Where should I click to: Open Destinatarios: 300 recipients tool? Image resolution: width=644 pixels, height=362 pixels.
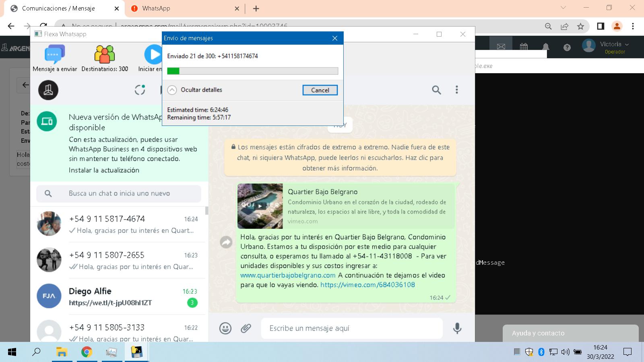pyautogui.click(x=105, y=58)
